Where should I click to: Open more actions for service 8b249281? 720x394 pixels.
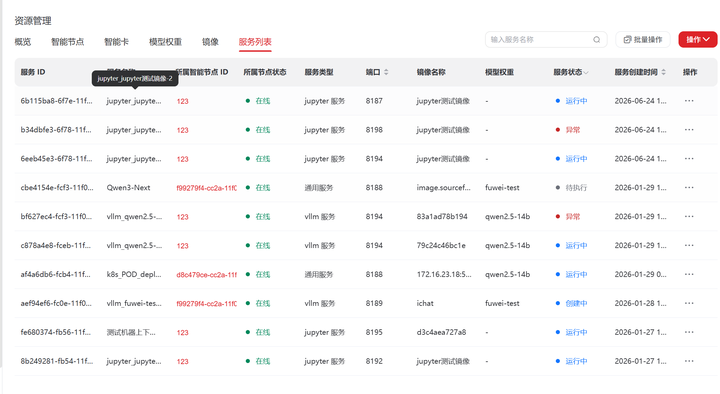point(689,361)
